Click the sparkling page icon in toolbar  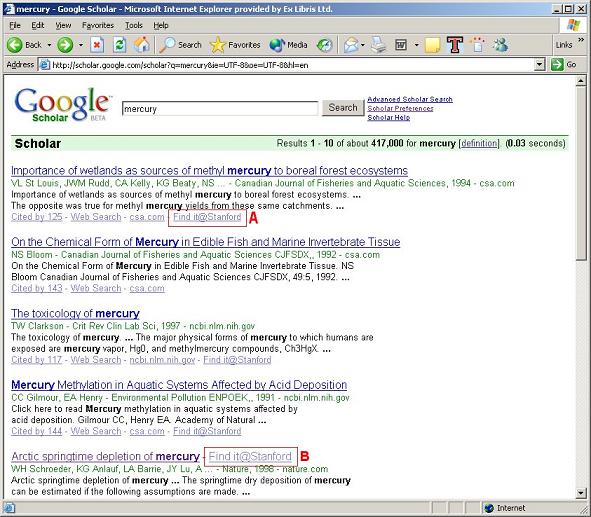pos(478,44)
